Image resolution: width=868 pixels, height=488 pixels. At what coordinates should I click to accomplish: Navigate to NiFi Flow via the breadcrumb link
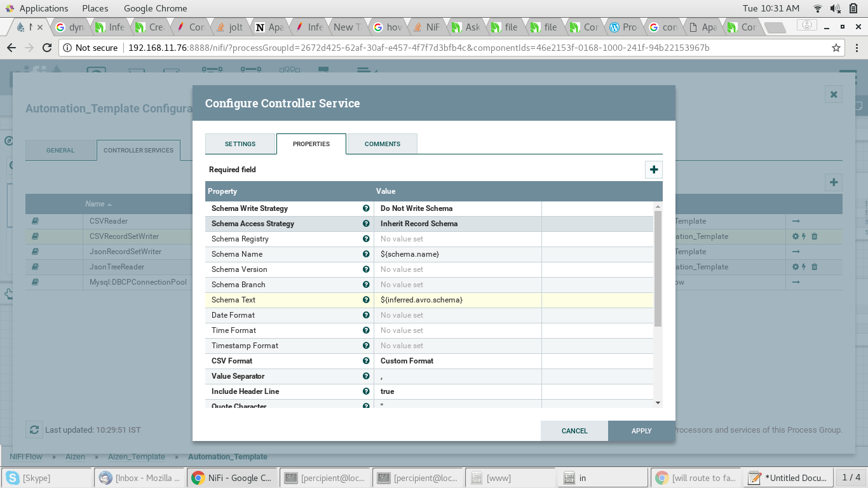pos(25,456)
